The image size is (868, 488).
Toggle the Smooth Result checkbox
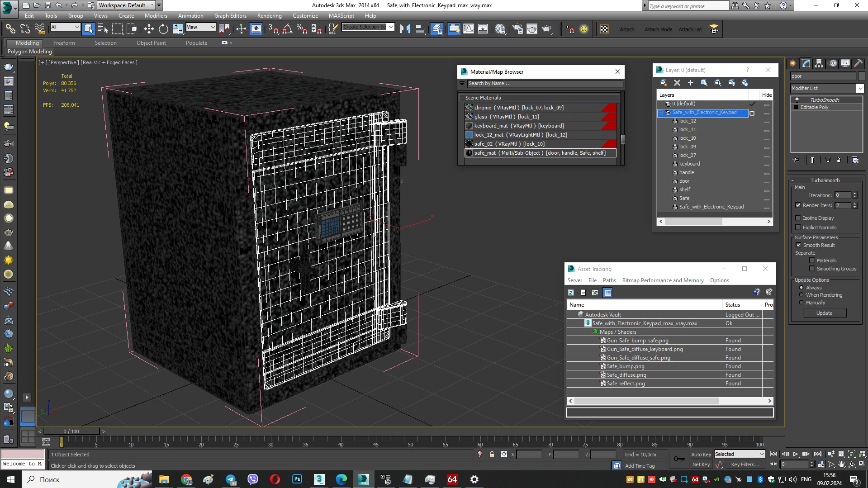798,245
